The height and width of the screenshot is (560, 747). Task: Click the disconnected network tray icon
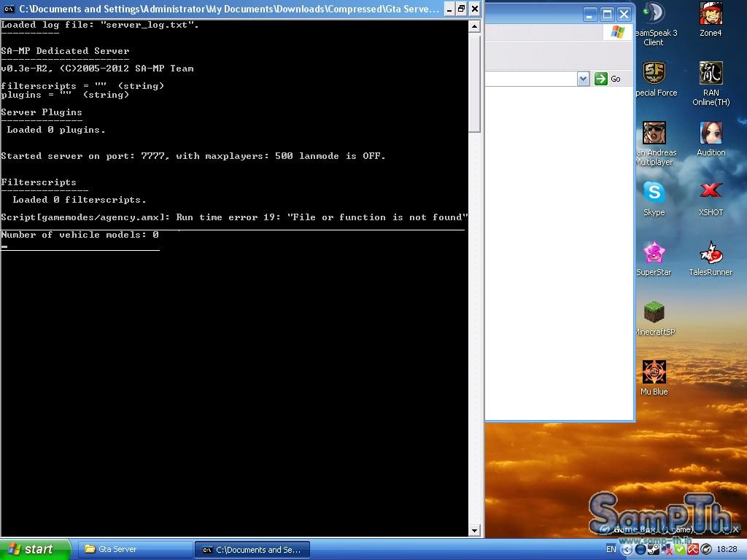pos(667,550)
